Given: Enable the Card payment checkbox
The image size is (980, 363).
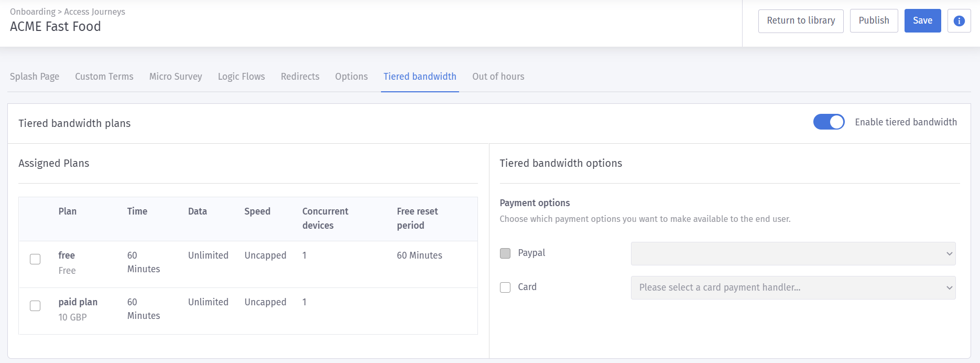Looking at the screenshot, I should click(x=505, y=287).
